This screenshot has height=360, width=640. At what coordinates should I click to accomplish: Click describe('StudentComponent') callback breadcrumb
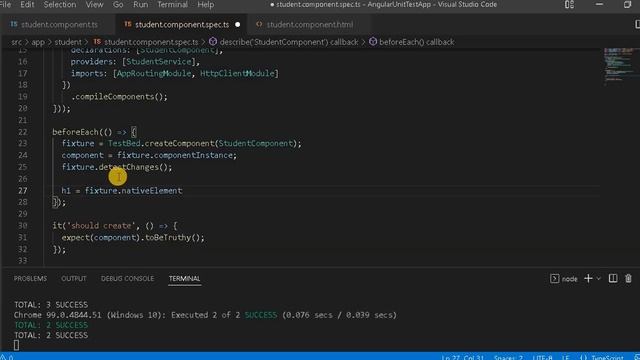(x=289, y=42)
